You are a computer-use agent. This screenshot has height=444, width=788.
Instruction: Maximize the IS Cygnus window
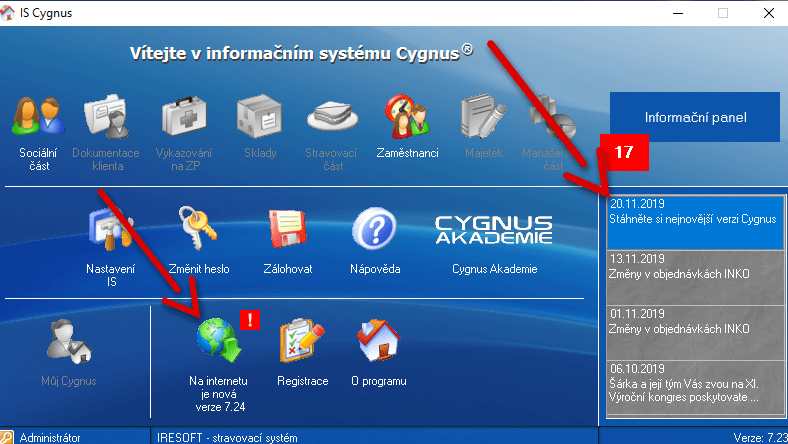723,13
